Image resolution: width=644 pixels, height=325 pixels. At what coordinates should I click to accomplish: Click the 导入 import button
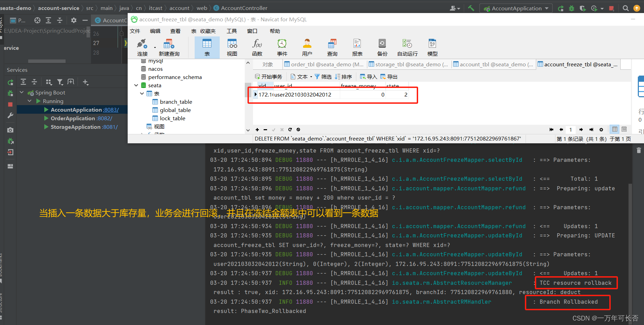(368, 77)
